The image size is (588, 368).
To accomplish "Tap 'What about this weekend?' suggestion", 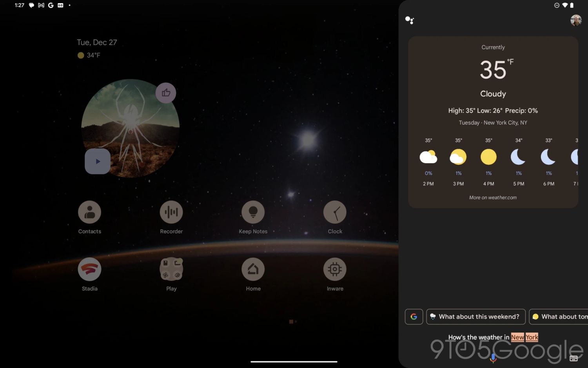I will (475, 317).
